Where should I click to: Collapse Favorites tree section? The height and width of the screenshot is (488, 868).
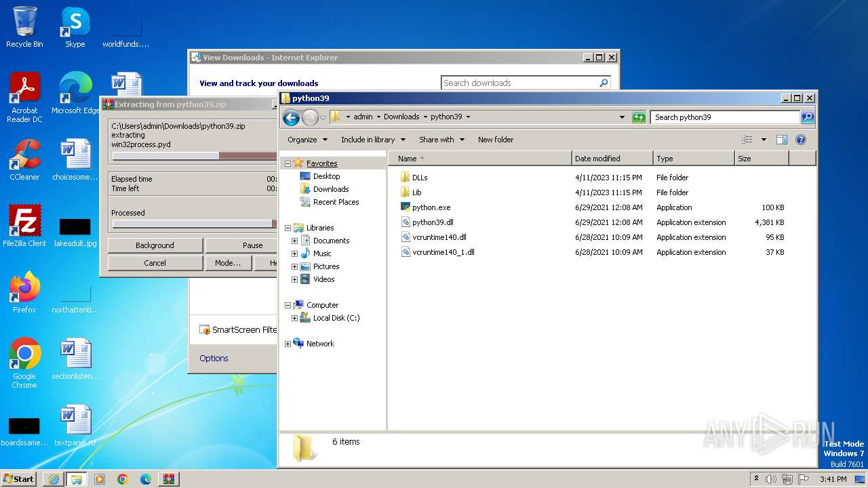[x=288, y=163]
